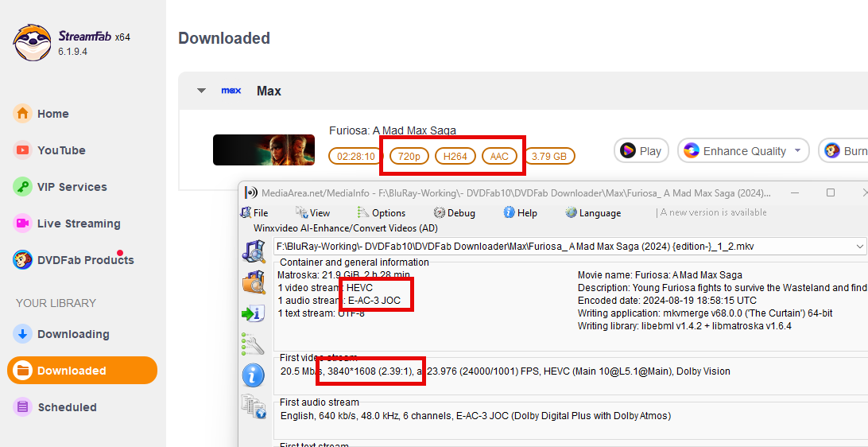Click the 3.79 GB size badge

(549, 156)
